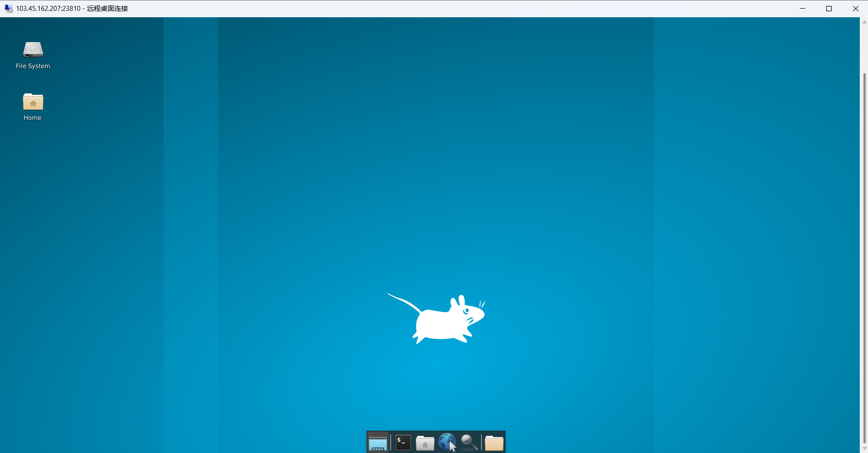Click the 'Home' text label

pos(33,118)
